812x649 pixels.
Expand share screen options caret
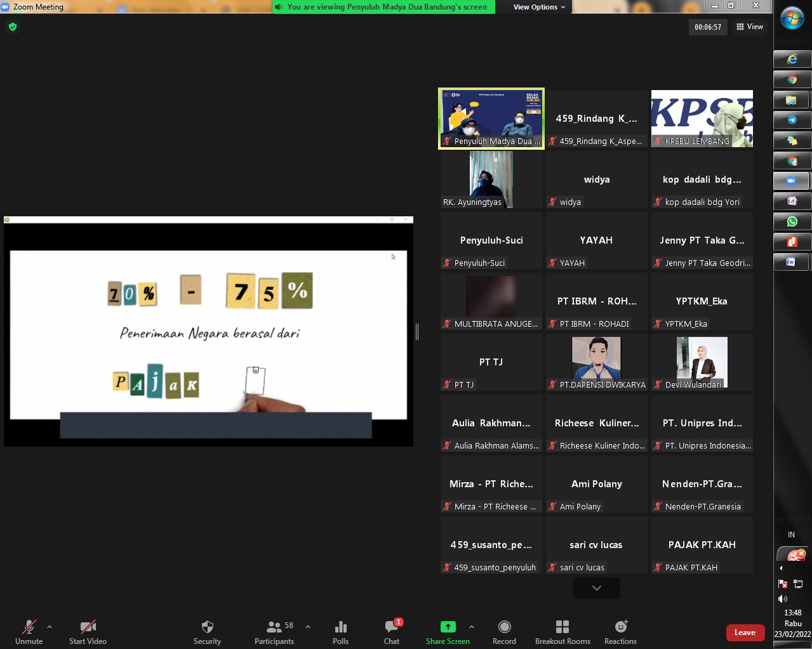[472, 627]
